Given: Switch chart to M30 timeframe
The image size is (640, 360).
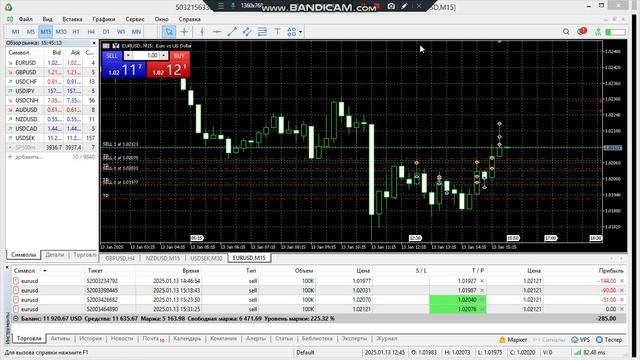Looking at the screenshot, I should (61, 31).
